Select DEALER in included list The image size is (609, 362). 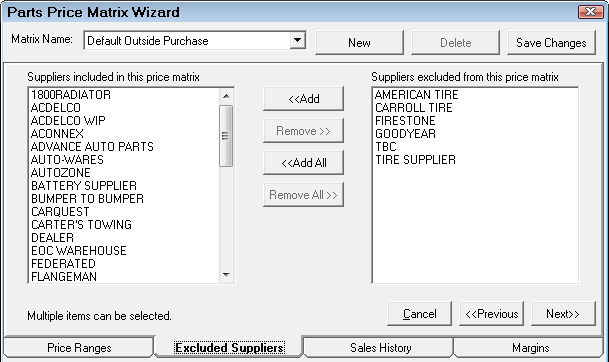coord(124,238)
